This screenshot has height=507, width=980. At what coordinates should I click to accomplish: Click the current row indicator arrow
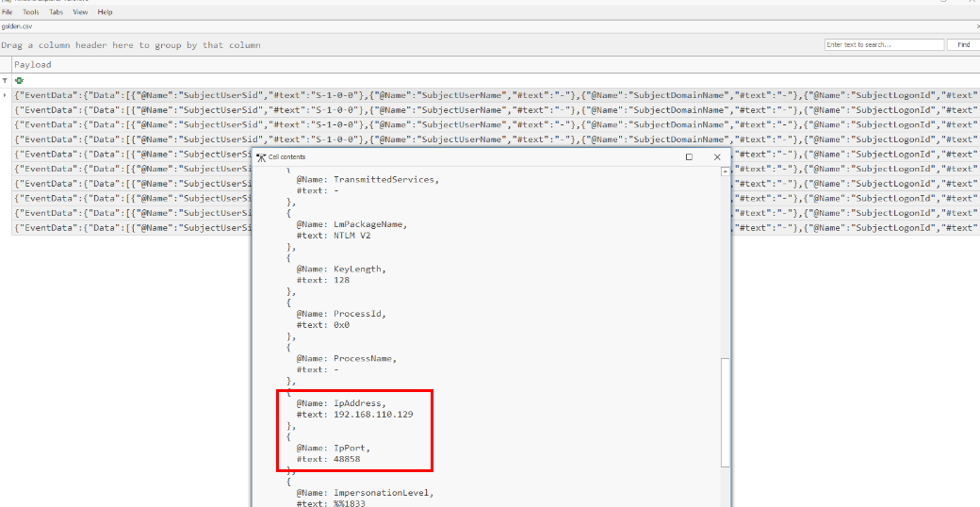tap(5, 95)
